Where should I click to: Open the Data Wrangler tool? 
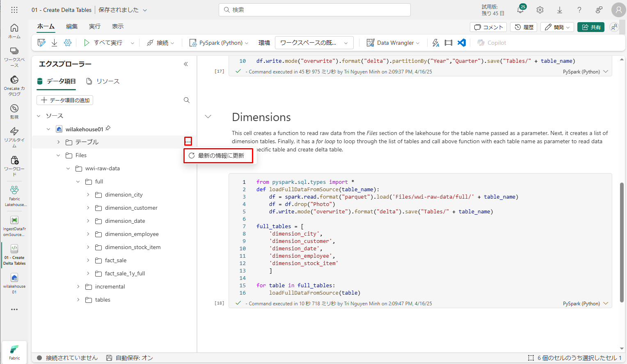tap(393, 43)
